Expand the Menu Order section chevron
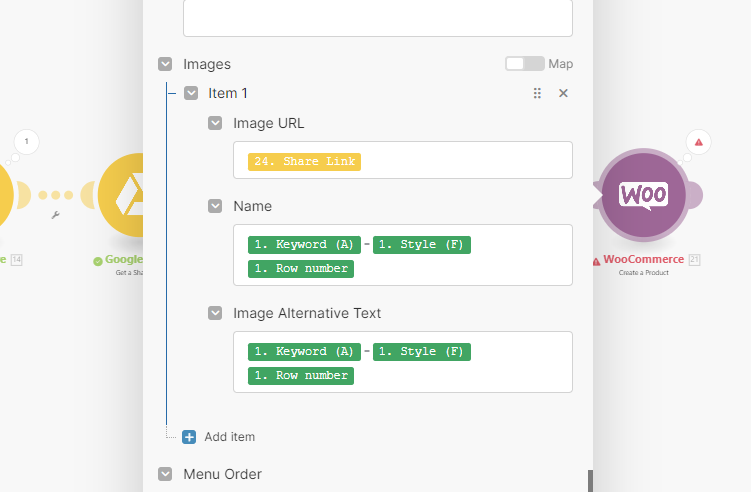Screen dimensions: 751x492 coord(165,474)
